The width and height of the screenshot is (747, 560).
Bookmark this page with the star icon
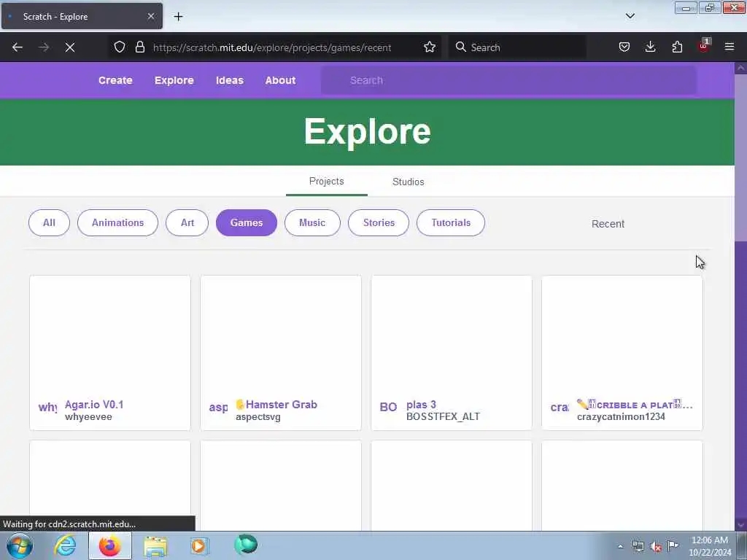430,47
